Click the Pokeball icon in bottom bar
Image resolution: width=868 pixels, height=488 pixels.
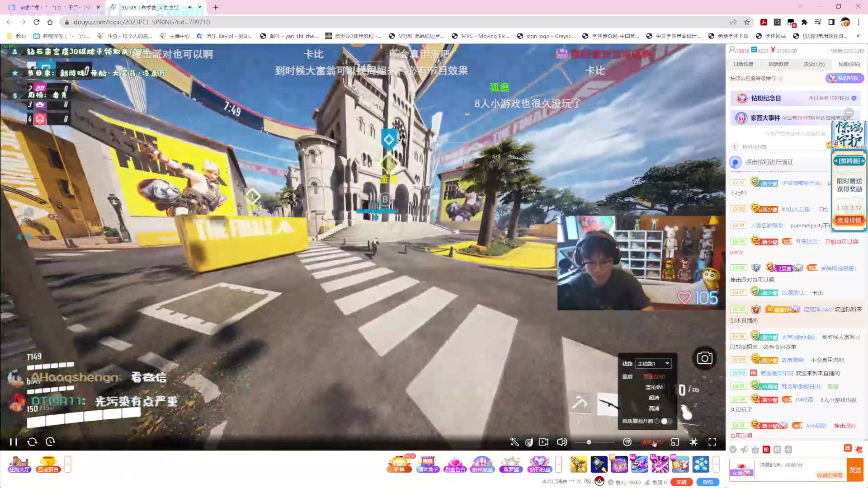tap(599, 481)
